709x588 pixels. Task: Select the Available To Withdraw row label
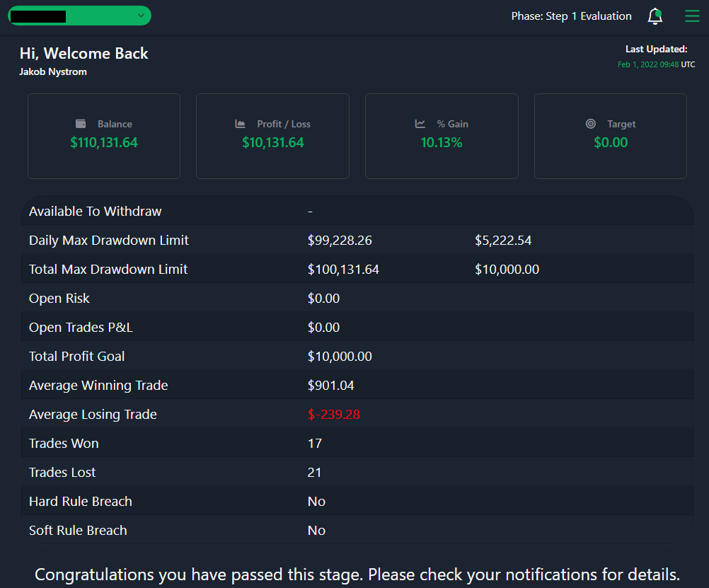95,212
